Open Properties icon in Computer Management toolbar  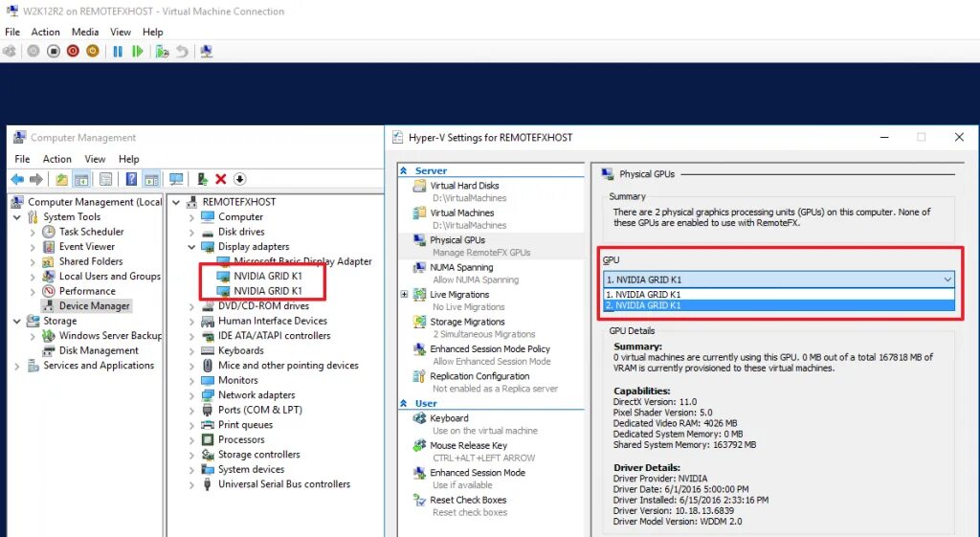coord(106,179)
